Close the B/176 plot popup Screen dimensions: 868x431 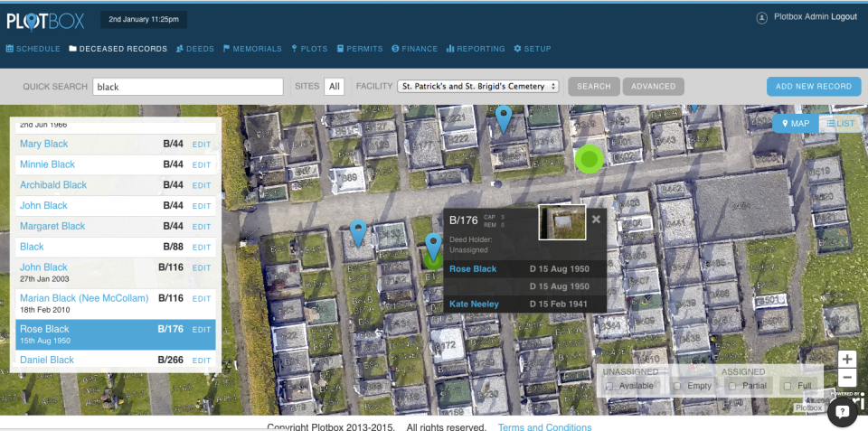coord(596,219)
